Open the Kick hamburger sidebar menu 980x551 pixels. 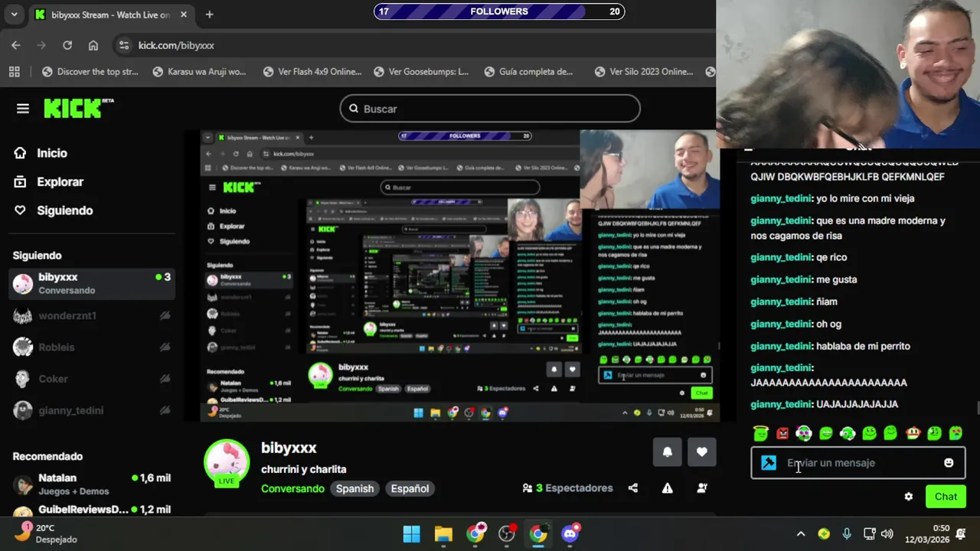click(23, 109)
